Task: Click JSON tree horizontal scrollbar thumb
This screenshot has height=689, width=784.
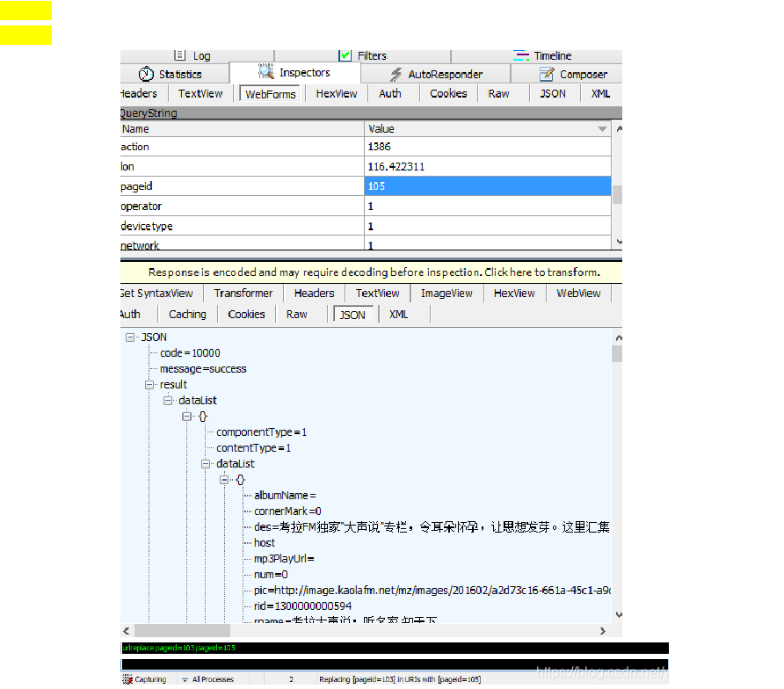Action: click(182, 631)
